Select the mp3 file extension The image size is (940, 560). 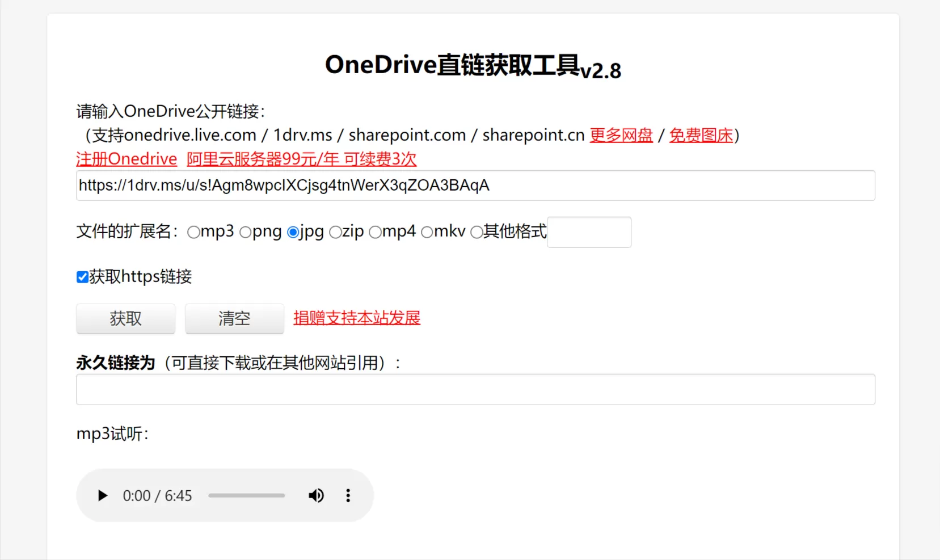[x=193, y=232]
